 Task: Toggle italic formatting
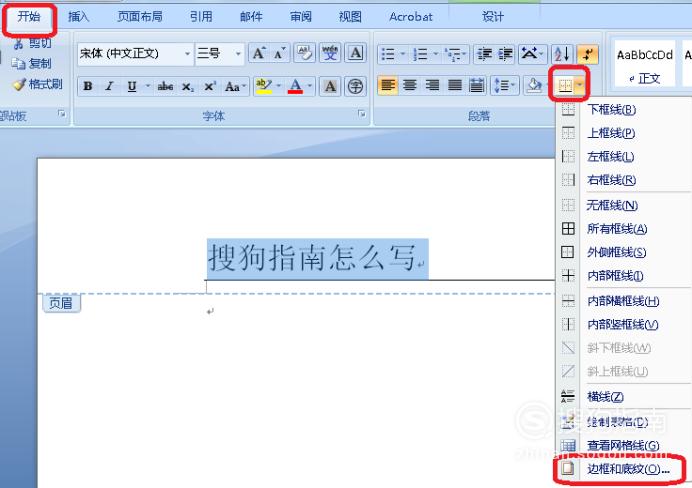point(109,86)
